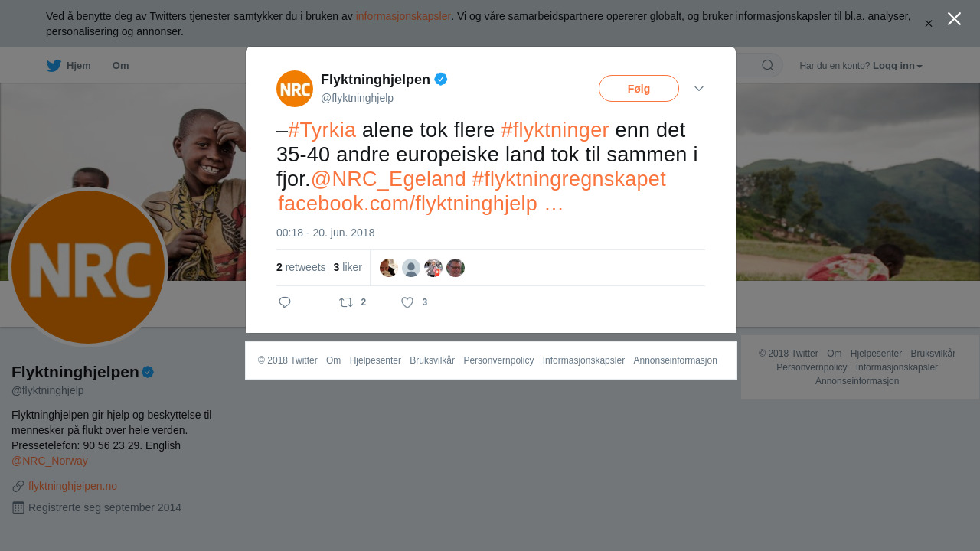Image resolution: width=980 pixels, height=551 pixels.
Task: Open tweet options chevron menu
Action: 699,89
